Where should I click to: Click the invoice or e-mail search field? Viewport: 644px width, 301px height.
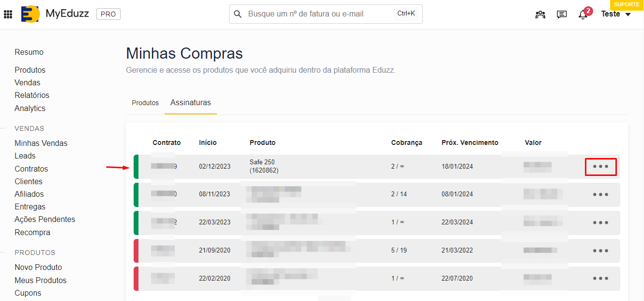point(320,14)
